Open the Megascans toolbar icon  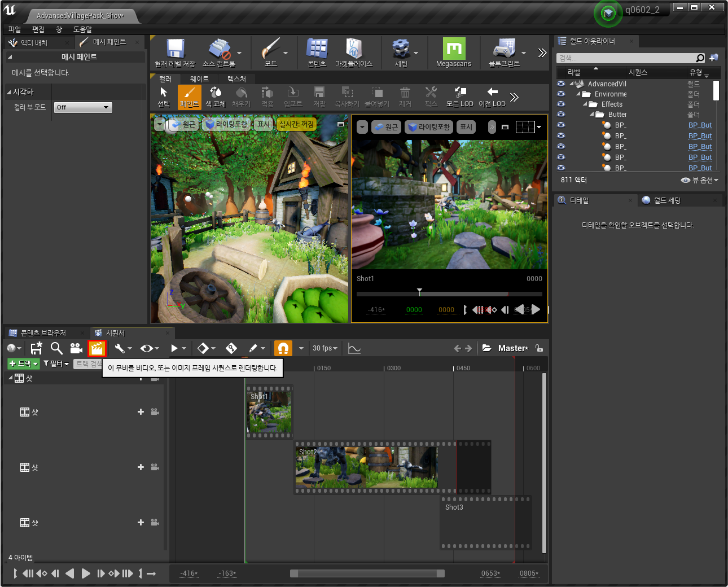pos(454,53)
